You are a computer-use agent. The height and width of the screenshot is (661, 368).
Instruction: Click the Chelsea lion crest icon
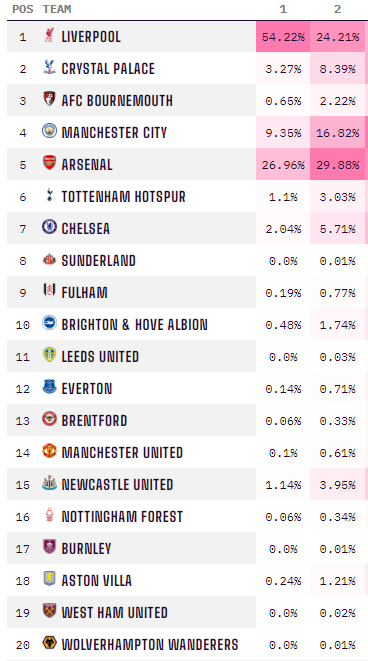point(49,227)
